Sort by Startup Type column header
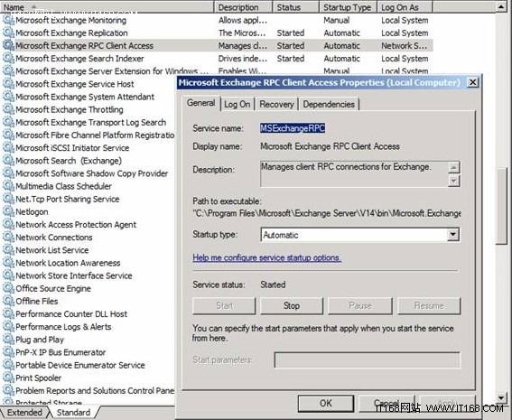Viewport: 512px width, 420px height. click(x=348, y=7)
